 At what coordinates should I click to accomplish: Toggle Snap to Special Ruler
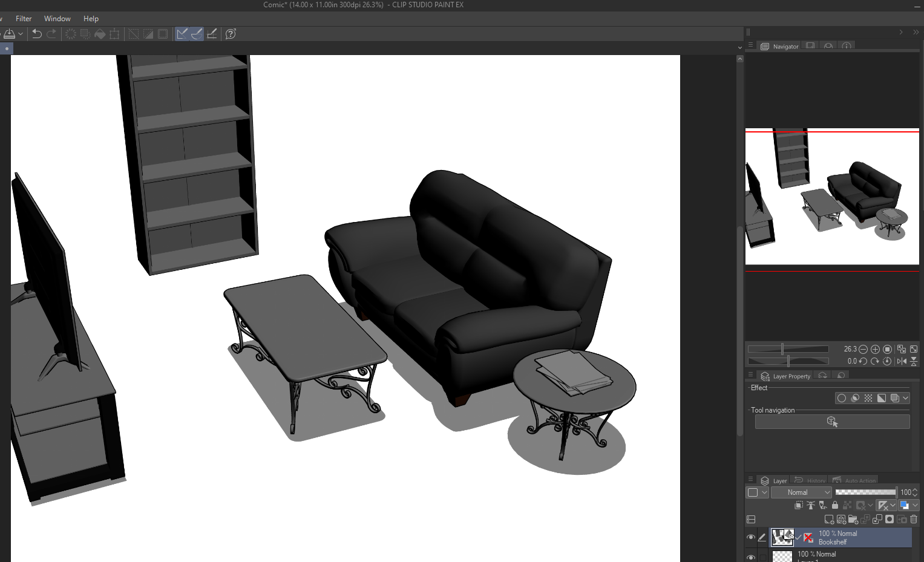pyautogui.click(x=197, y=34)
